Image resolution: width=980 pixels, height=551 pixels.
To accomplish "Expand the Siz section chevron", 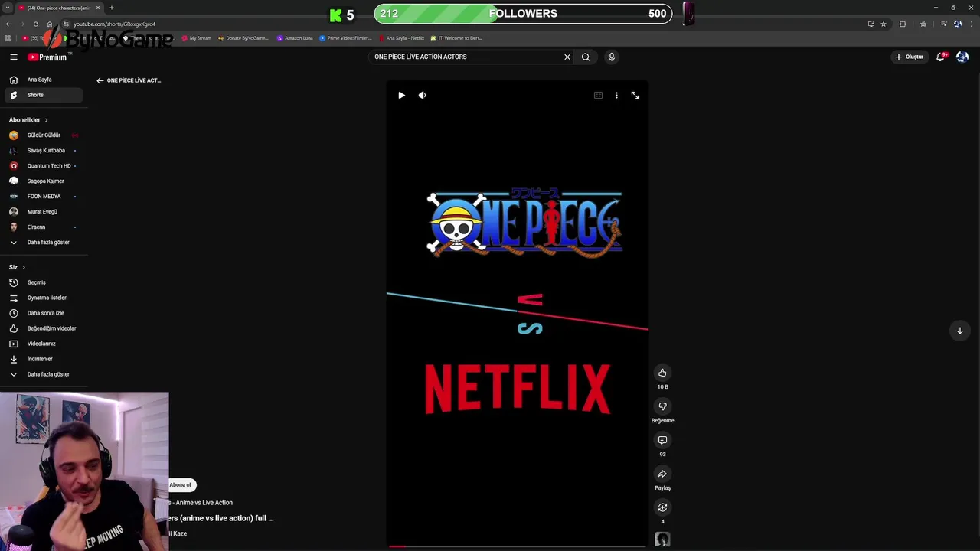I will [x=24, y=267].
